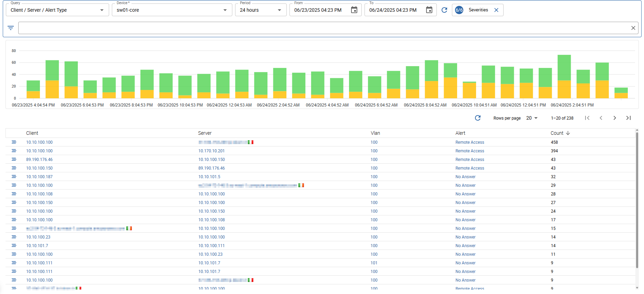This screenshot has height=294, width=644.
Task: Open client link 10.10.100.187
Action: pyautogui.click(x=39, y=177)
